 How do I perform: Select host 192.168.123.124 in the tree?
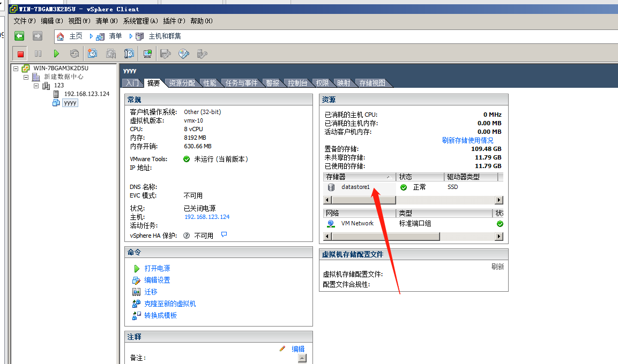point(87,94)
